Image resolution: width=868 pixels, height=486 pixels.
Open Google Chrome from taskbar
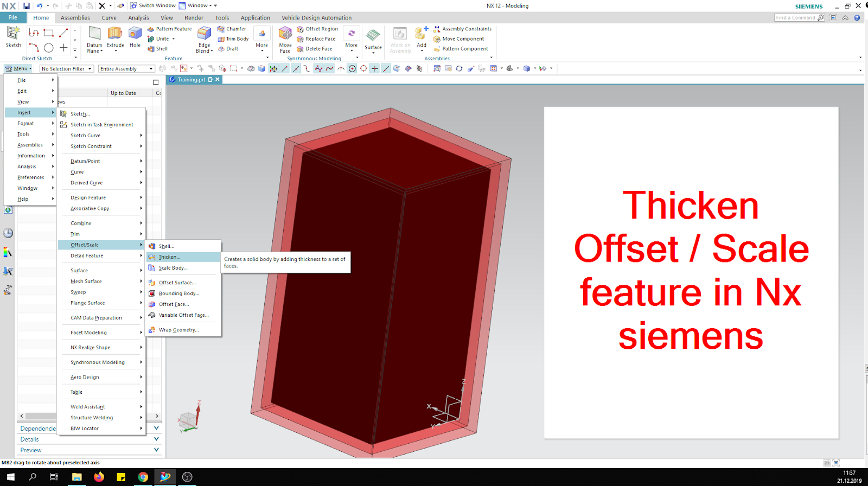(x=143, y=477)
